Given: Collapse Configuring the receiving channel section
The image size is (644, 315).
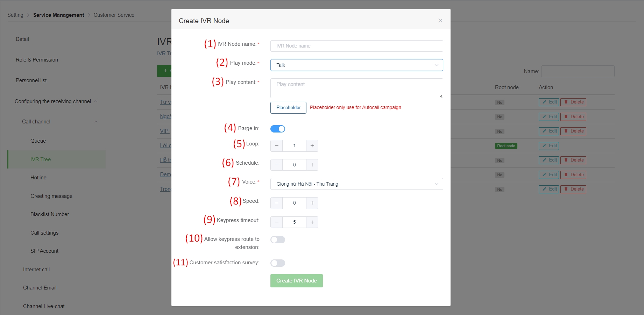Looking at the screenshot, I should pos(95,101).
